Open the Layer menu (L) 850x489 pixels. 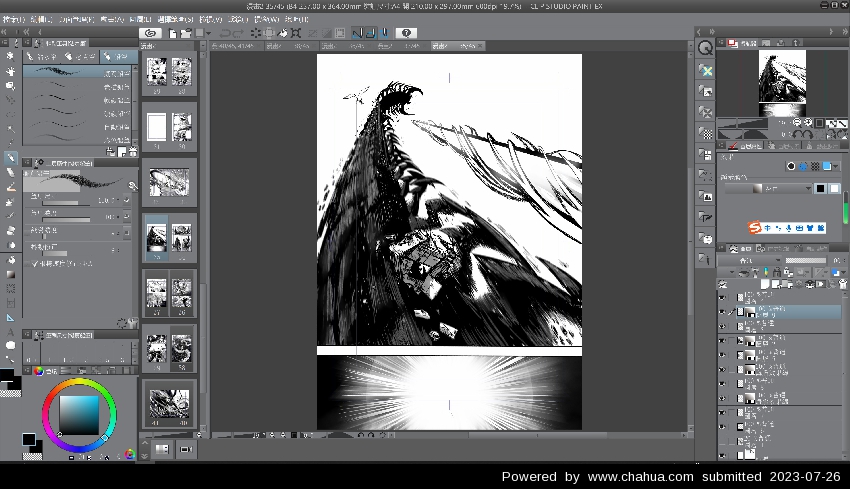click(140, 19)
